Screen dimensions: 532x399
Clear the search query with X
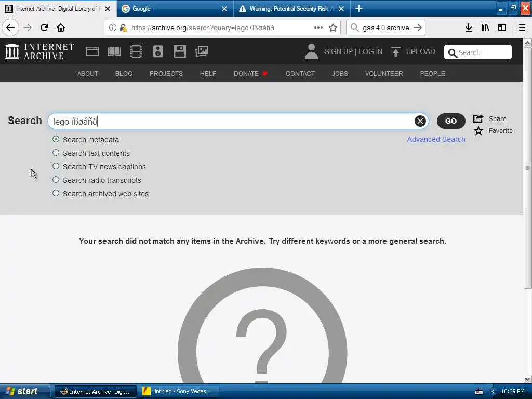(x=420, y=121)
